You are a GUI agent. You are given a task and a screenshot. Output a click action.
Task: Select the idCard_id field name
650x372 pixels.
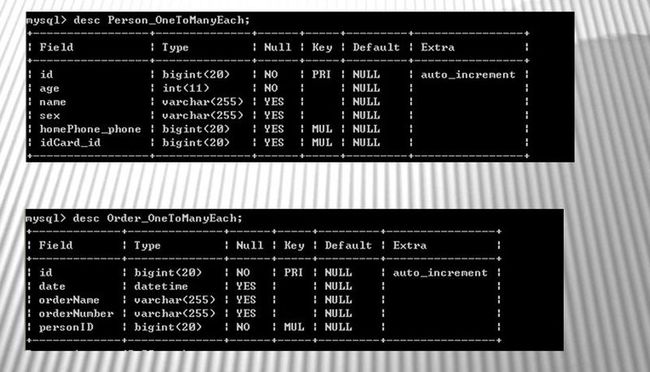point(70,143)
